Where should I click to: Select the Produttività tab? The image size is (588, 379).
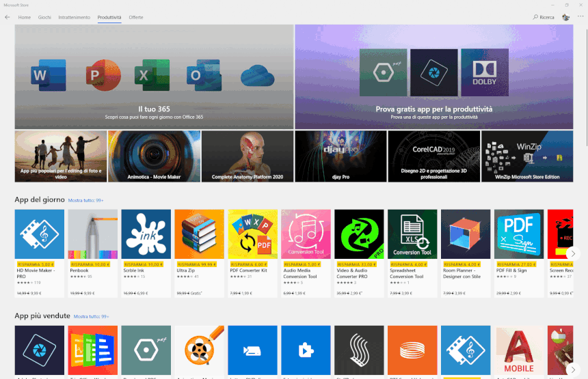109,17
